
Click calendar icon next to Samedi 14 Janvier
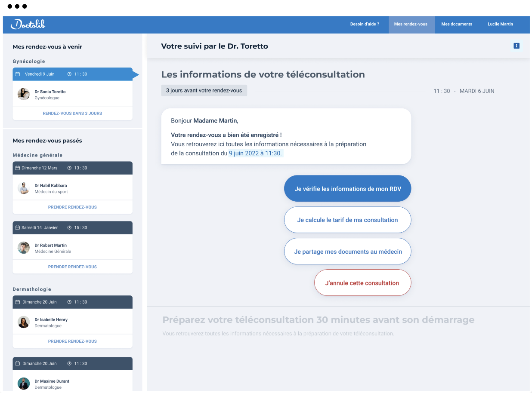pos(18,227)
